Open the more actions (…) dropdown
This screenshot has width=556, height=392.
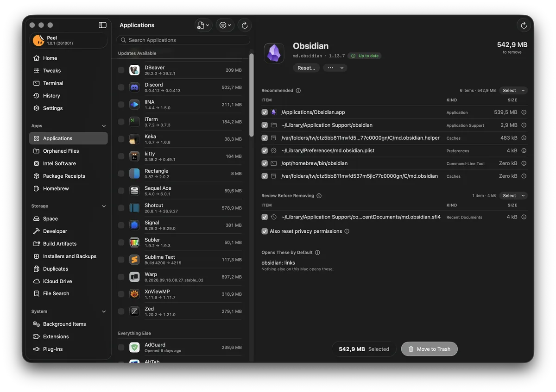click(x=335, y=68)
